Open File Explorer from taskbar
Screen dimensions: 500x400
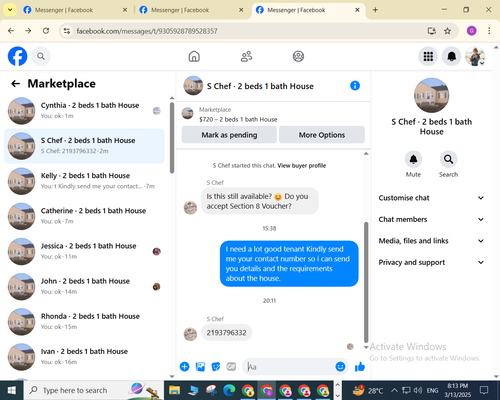(x=174, y=390)
